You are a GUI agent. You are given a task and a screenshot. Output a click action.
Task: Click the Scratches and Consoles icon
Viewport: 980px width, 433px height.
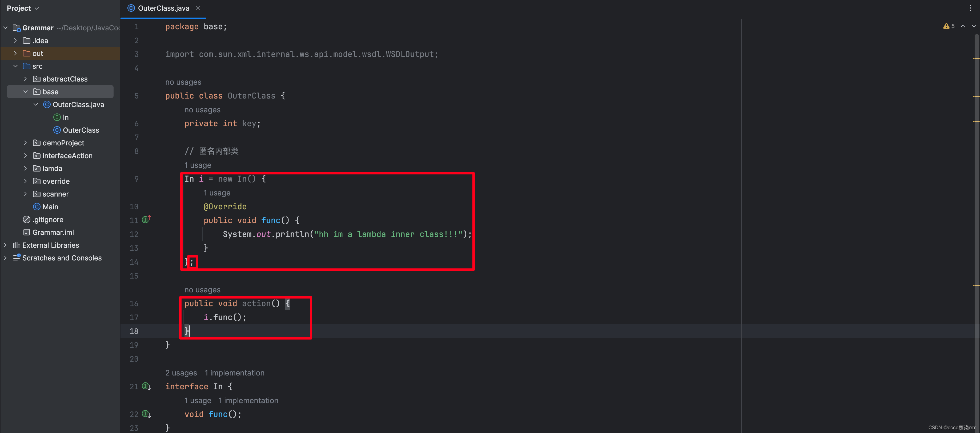click(16, 258)
